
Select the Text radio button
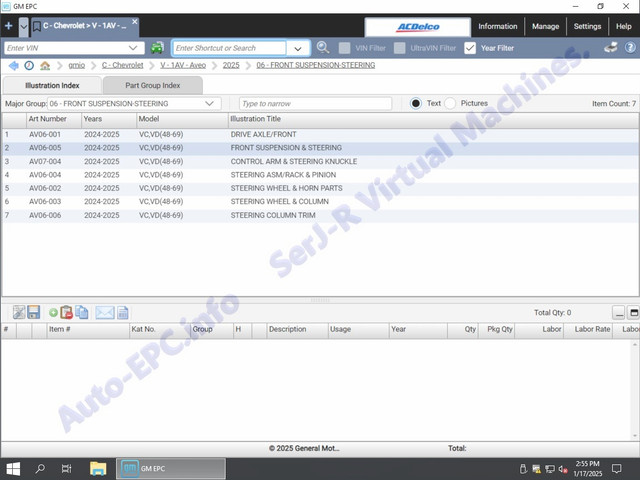pyautogui.click(x=416, y=103)
